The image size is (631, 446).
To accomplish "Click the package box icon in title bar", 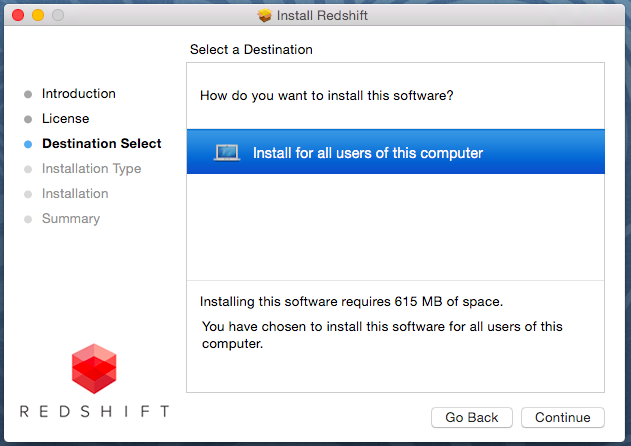I will click(x=264, y=15).
